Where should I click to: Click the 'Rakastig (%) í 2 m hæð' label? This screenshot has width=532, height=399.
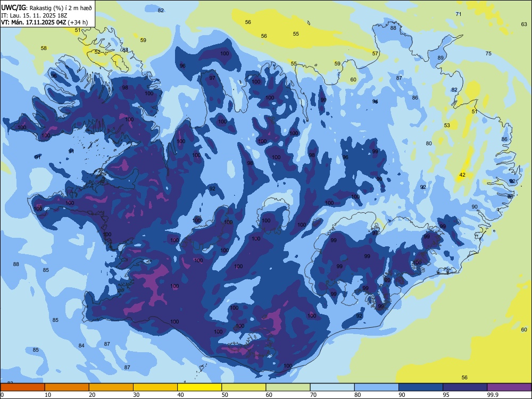click(61, 8)
